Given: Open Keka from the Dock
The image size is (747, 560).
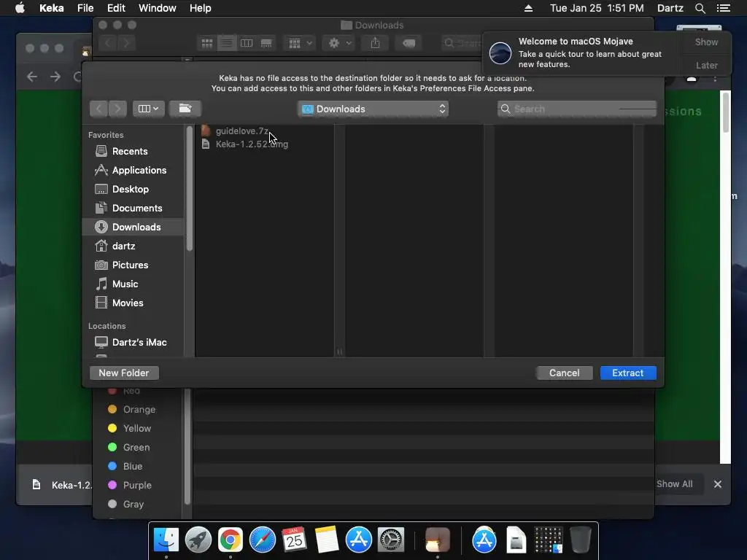Looking at the screenshot, I should click(x=438, y=540).
